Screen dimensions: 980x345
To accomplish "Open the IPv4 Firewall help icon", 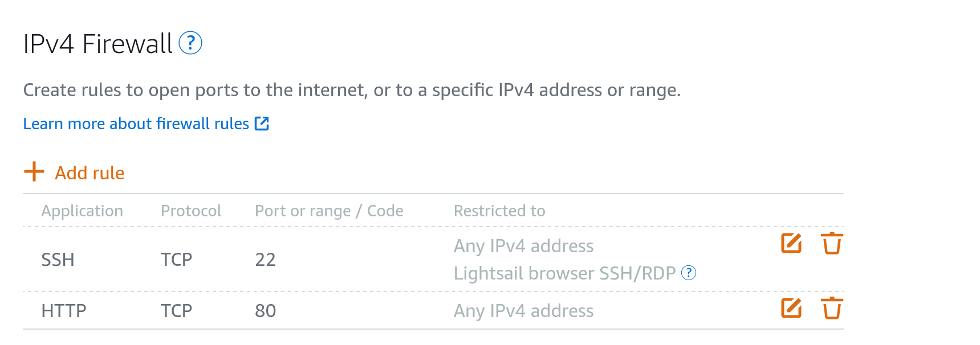I will 190,43.
